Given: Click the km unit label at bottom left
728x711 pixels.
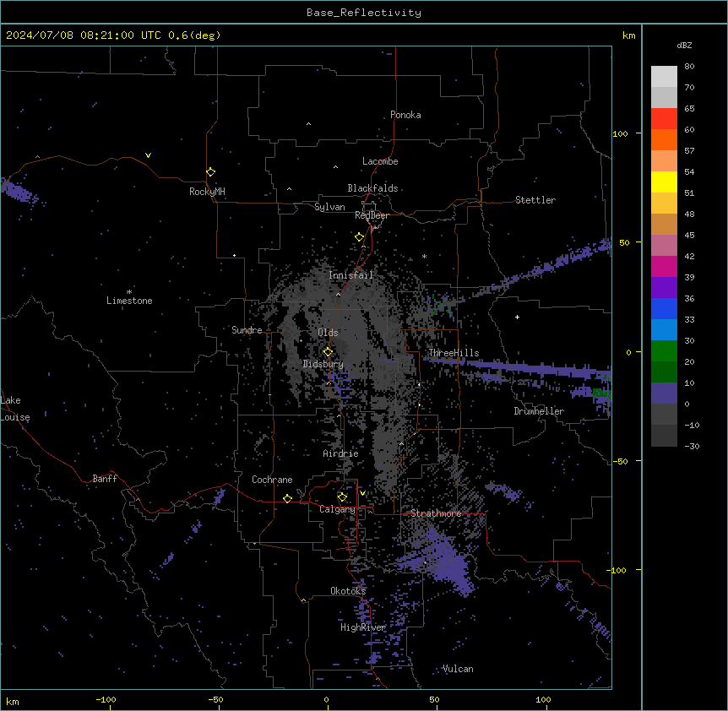Looking at the screenshot, I should click(13, 701).
